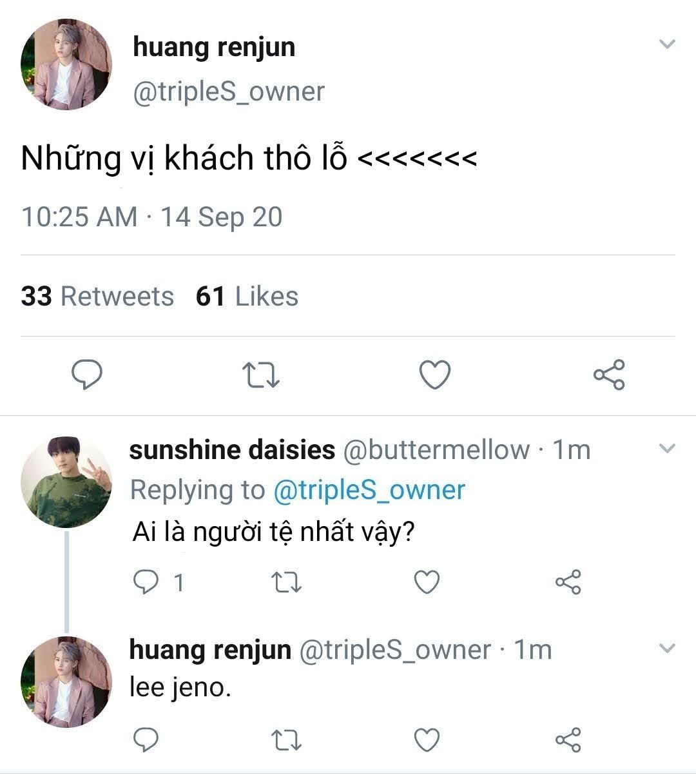The image size is (696, 784).
Task: Retweet sunshine daisies' reply
Action: coord(286,582)
